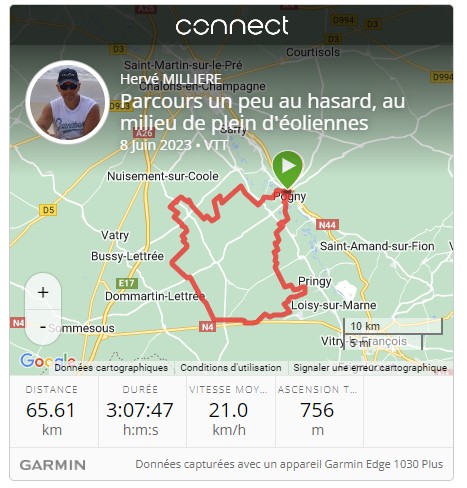Zoom in with the plus button

(43, 292)
